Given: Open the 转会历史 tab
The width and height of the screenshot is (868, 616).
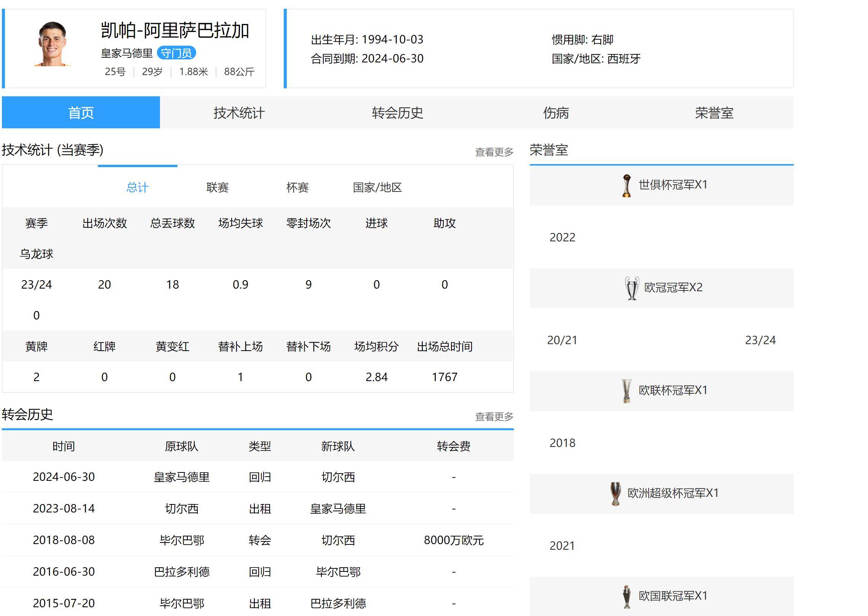Looking at the screenshot, I should click(x=398, y=112).
